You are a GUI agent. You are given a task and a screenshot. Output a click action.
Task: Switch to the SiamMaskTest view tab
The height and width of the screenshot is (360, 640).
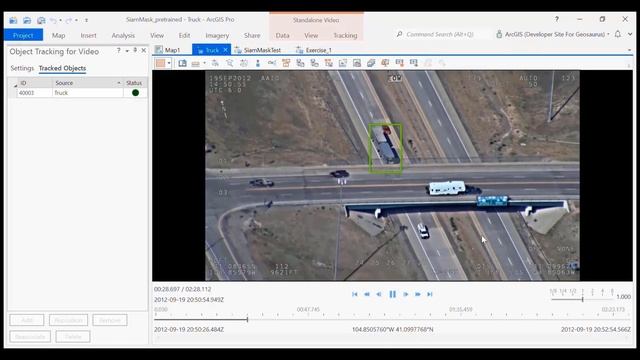[258, 50]
